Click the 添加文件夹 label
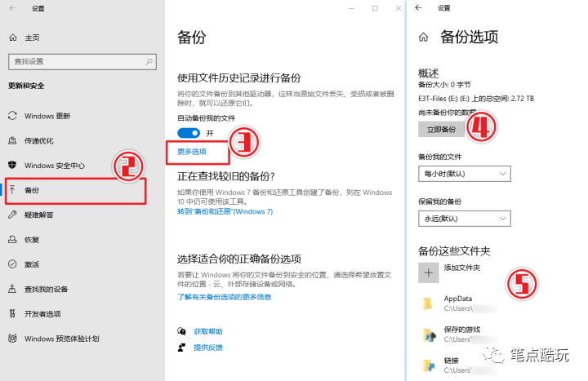588x381 pixels. (461, 268)
